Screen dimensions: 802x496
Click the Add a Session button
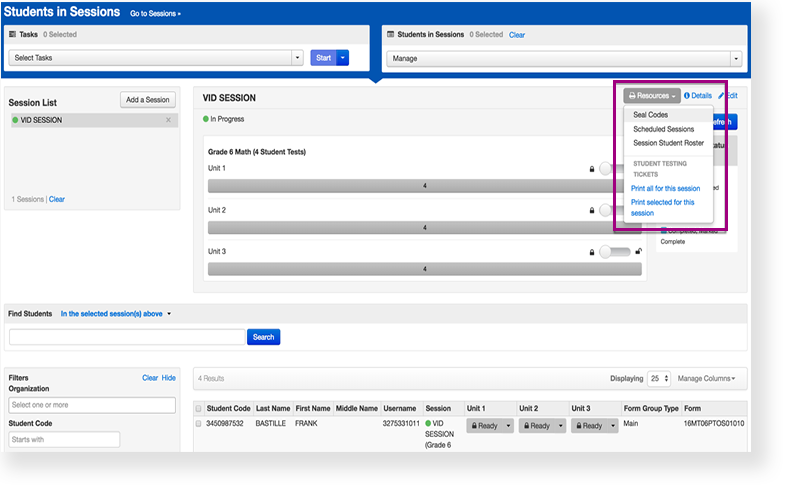(x=148, y=100)
